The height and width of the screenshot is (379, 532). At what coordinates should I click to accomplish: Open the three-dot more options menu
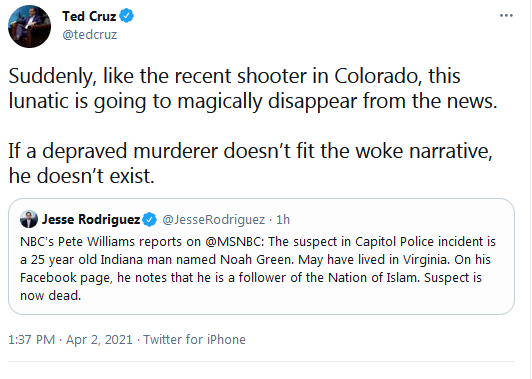pyautogui.click(x=506, y=16)
